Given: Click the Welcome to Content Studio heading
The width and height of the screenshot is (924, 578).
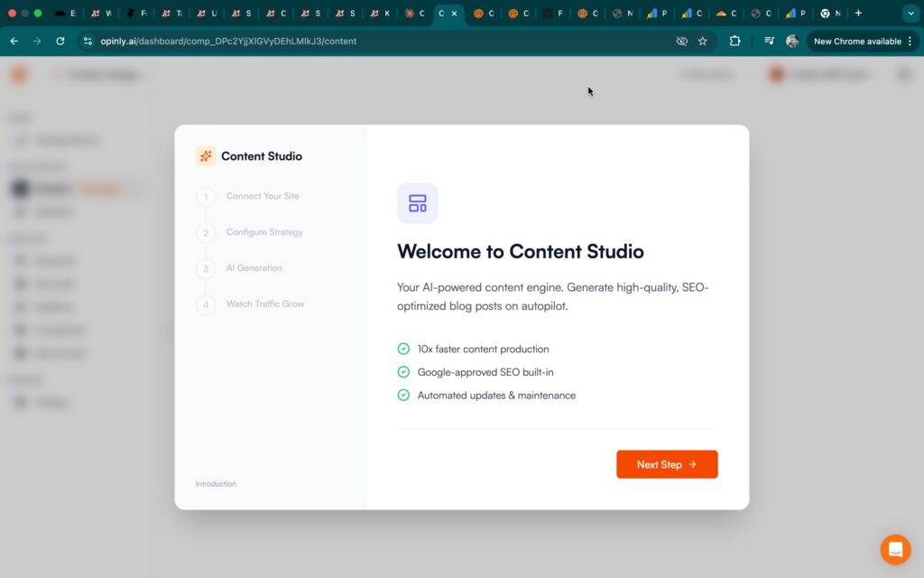Looking at the screenshot, I should pyautogui.click(x=521, y=252).
